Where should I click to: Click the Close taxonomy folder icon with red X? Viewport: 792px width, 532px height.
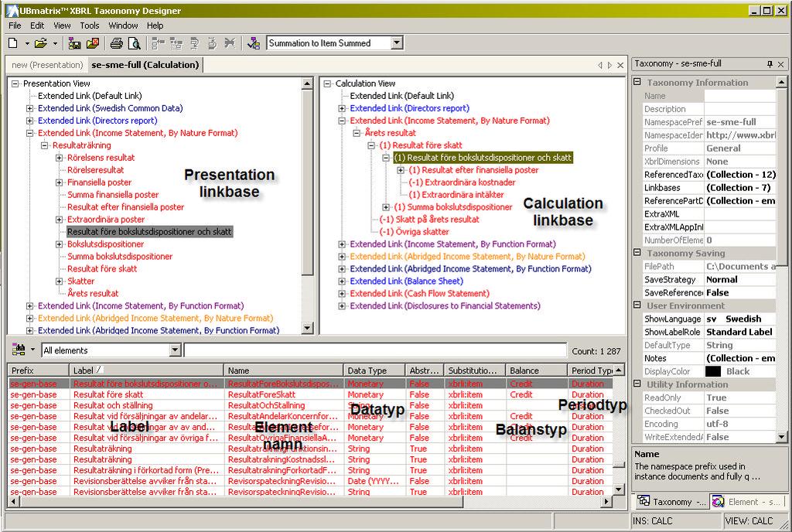tap(93, 43)
